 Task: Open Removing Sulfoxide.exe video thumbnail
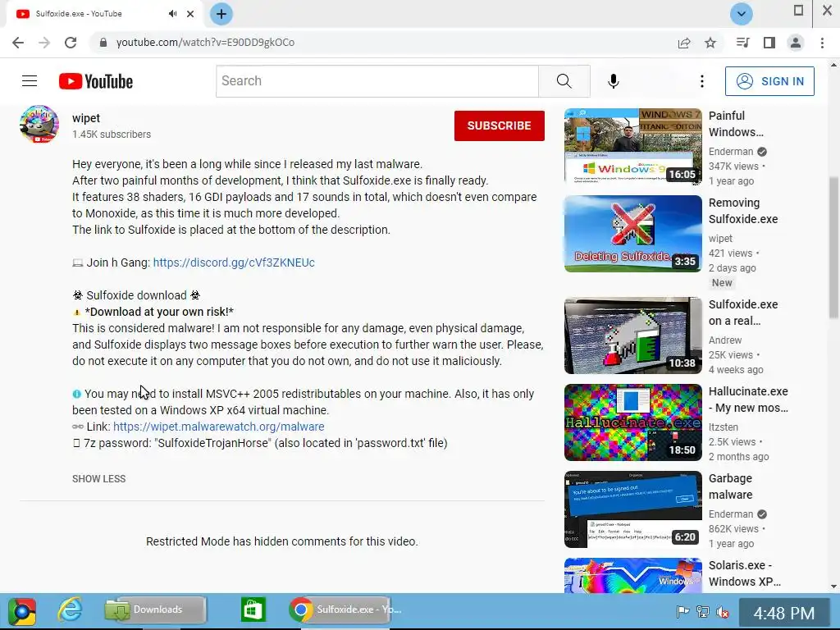pos(632,234)
